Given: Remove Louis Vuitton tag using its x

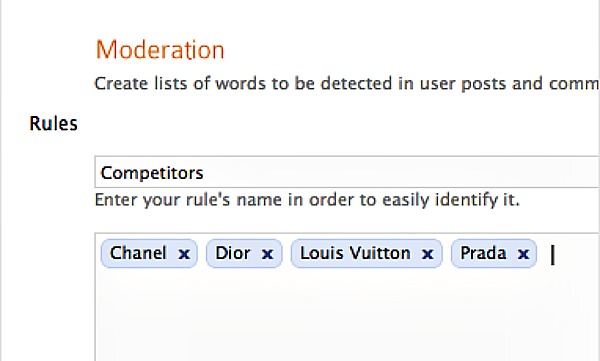Looking at the screenshot, I should 427,254.
